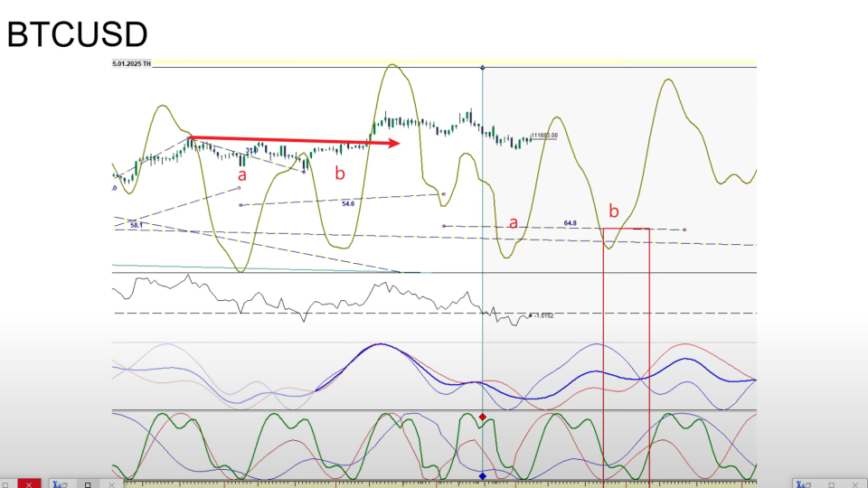Click the 54.6 trendline angle label
This screenshot has width=868, height=488.
click(x=348, y=204)
